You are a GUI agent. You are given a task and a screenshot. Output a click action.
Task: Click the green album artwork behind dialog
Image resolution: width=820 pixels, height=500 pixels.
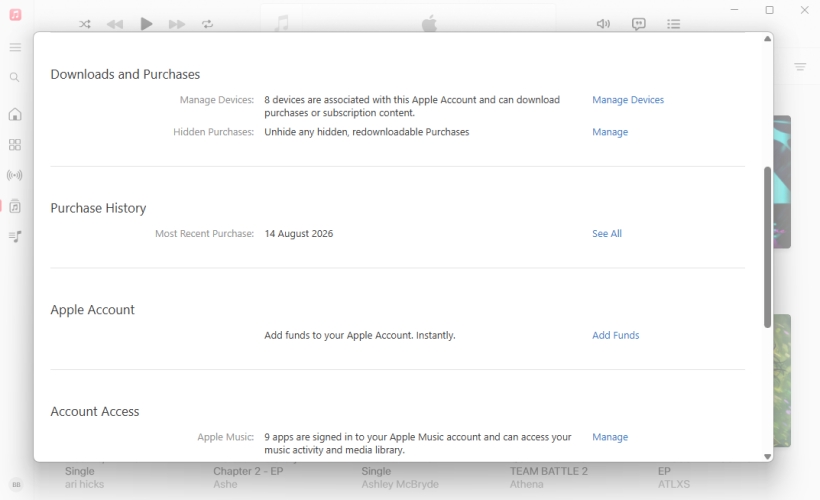point(782,380)
